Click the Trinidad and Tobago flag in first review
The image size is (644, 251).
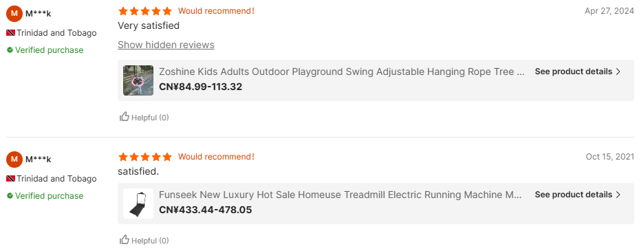click(11, 33)
